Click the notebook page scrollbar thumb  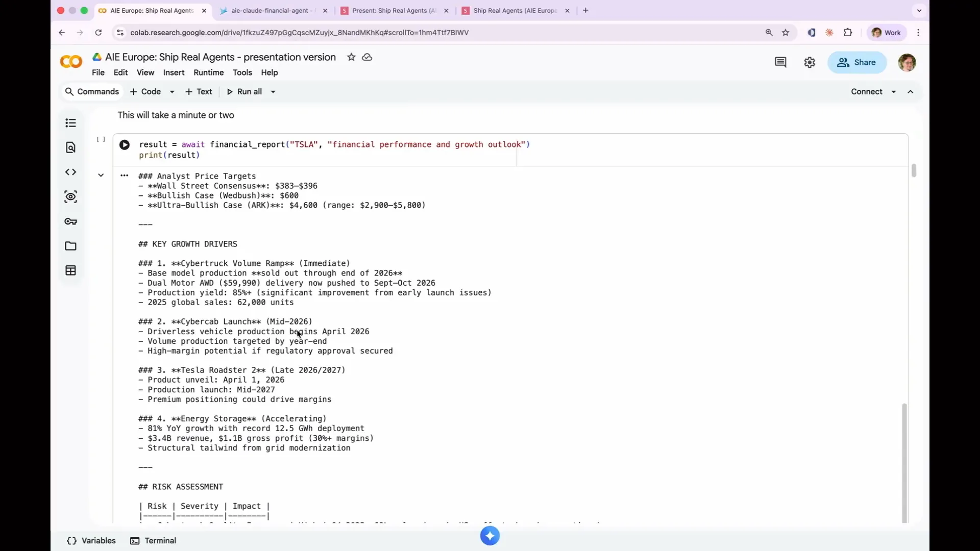(914, 170)
